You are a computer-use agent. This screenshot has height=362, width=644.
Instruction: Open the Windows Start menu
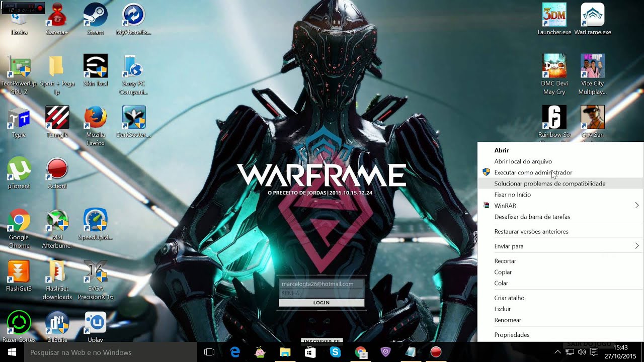[x=12, y=352]
